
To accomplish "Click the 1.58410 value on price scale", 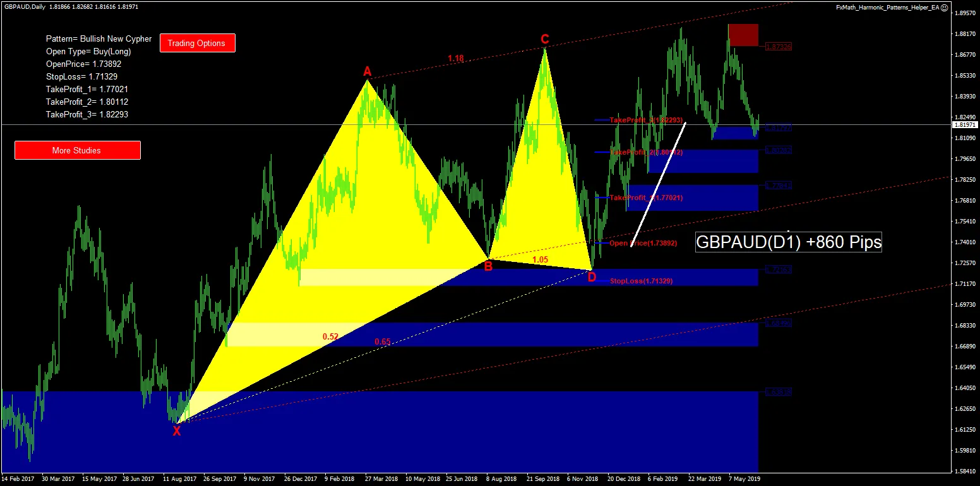I will 967,471.
